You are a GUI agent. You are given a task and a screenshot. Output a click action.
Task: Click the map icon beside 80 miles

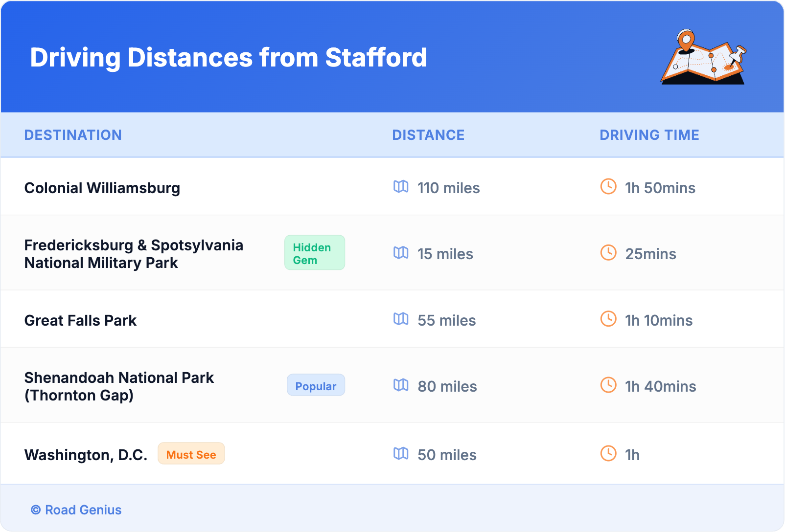click(x=401, y=385)
